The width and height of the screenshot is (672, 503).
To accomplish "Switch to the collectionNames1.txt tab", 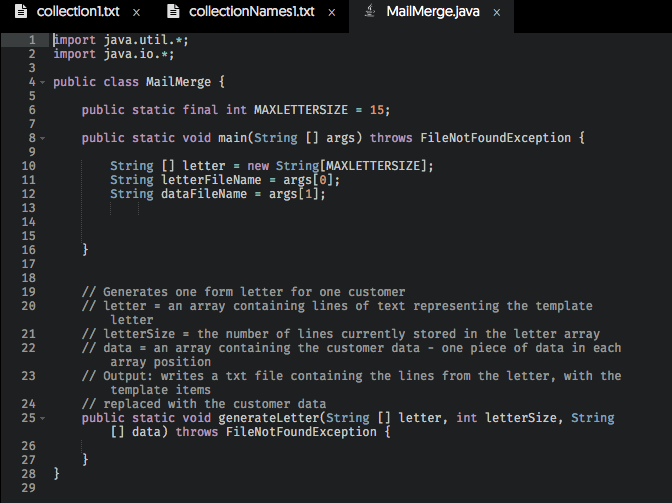I will (252, 12).
